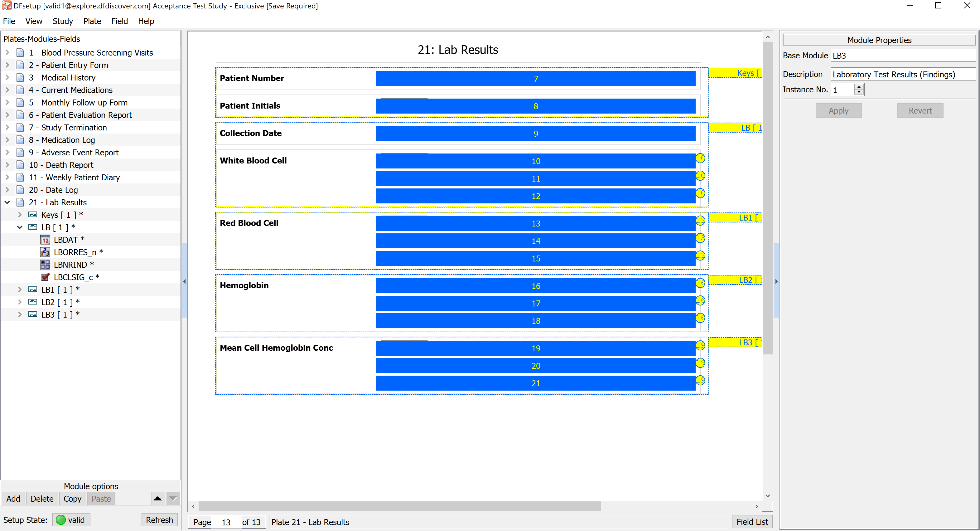Click the Adverse Event Report plate icon
The height and width of the screenshot is (531, 980).
(x=21, y=152)
